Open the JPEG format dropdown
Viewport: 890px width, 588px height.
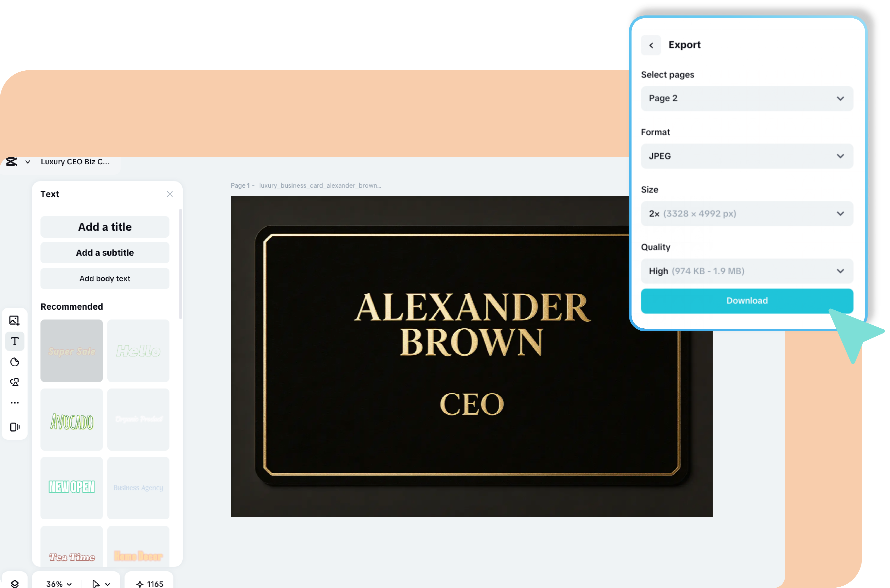coord(747,156)
